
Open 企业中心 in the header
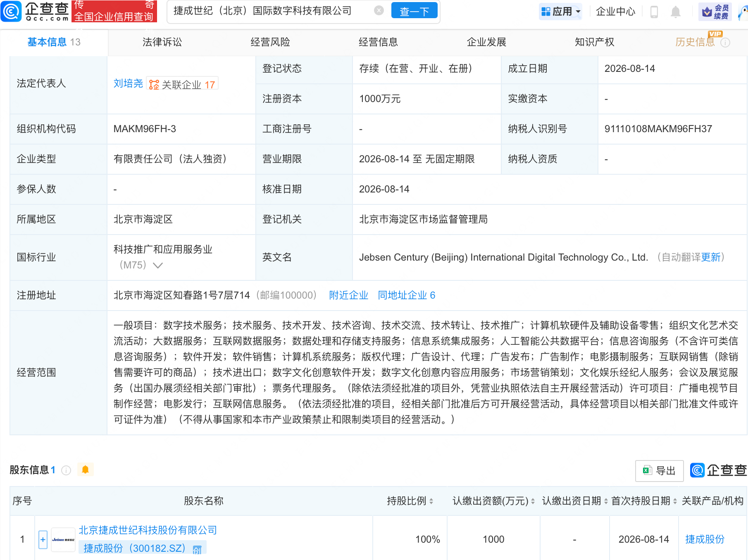pos(616,12)
